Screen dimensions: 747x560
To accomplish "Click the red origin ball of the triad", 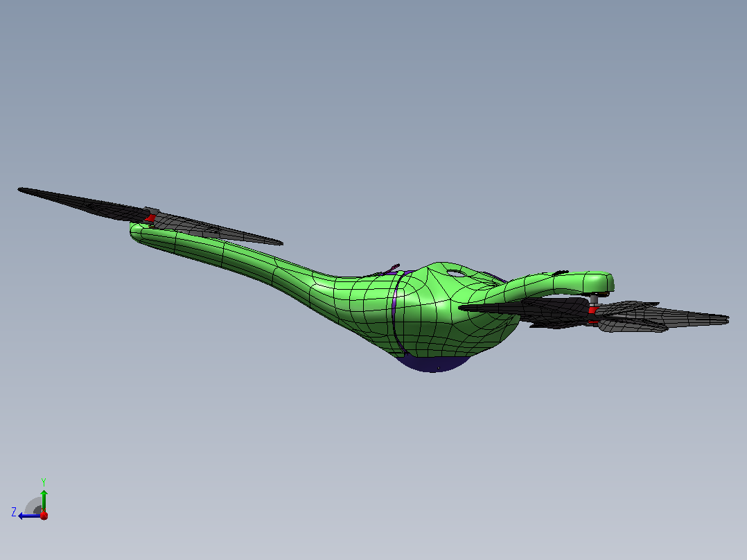I will [x=44, y=515].
